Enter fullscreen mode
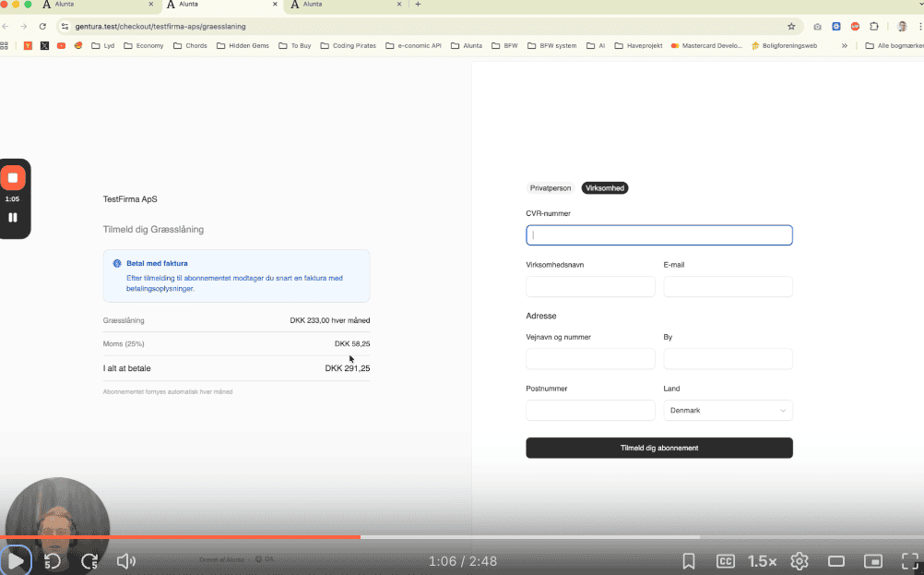The height and width of the screenshot is (575, 924). (909, 560)
